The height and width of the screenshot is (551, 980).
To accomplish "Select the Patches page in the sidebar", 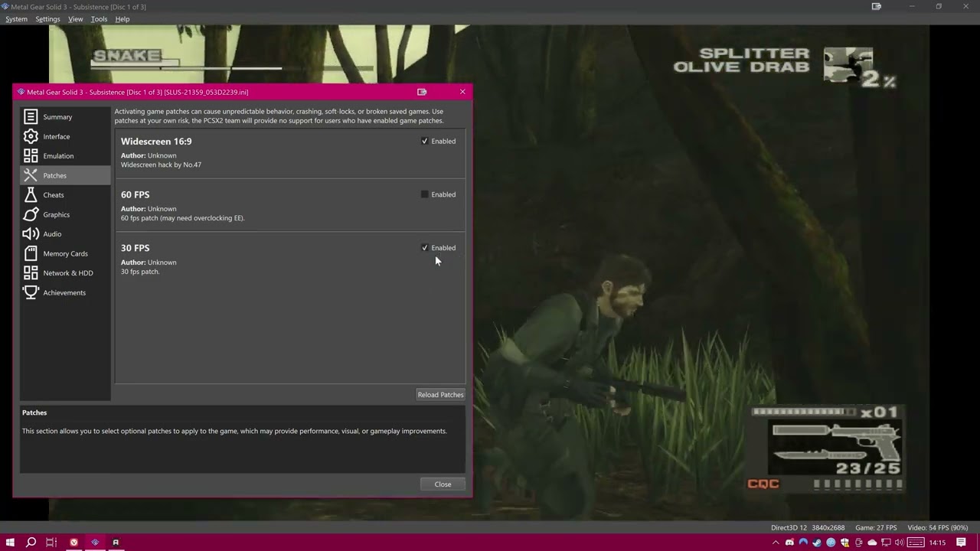I will pyautogui.click(x=65, y=175).
